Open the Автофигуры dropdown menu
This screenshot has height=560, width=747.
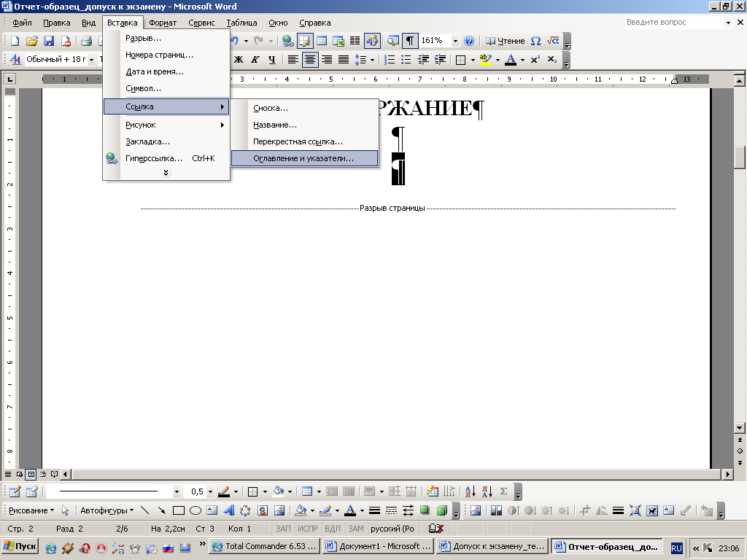(x=107, y=510)
